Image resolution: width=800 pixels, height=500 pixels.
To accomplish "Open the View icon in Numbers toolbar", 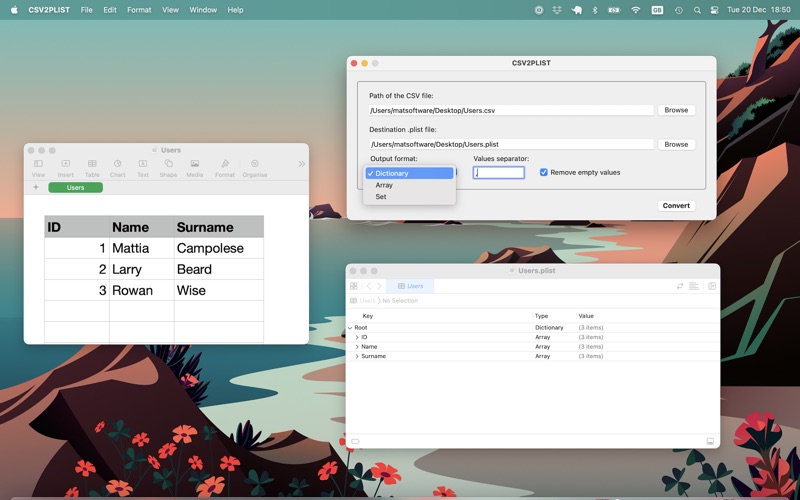I will click(38, 164).
